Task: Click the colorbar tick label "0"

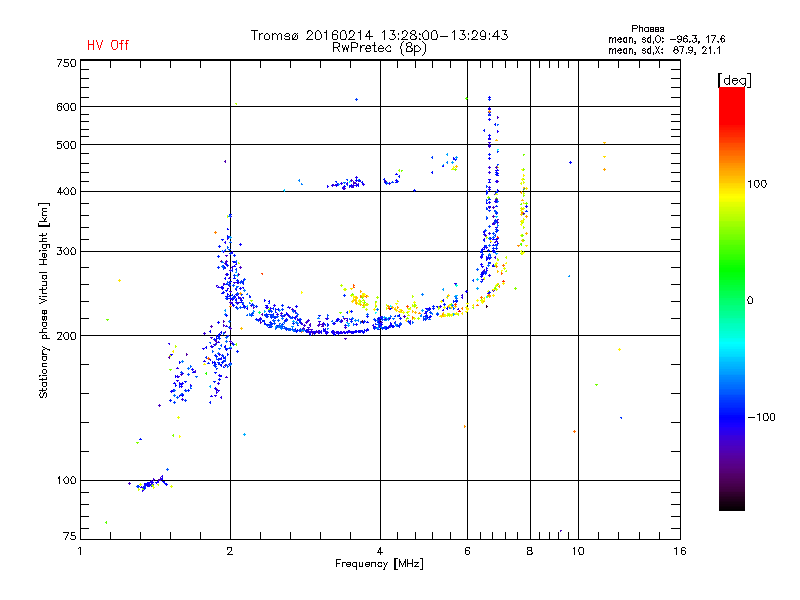Action: (750, 301)
